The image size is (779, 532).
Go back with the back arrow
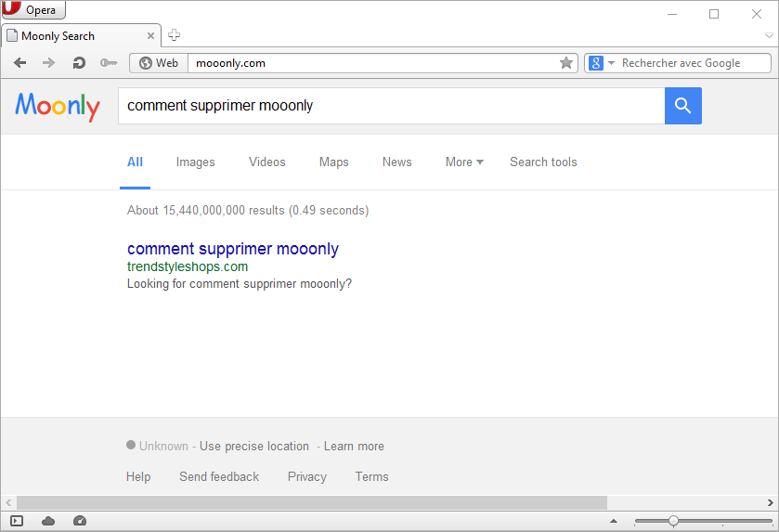pyautogui.click(x=19, y=63)
